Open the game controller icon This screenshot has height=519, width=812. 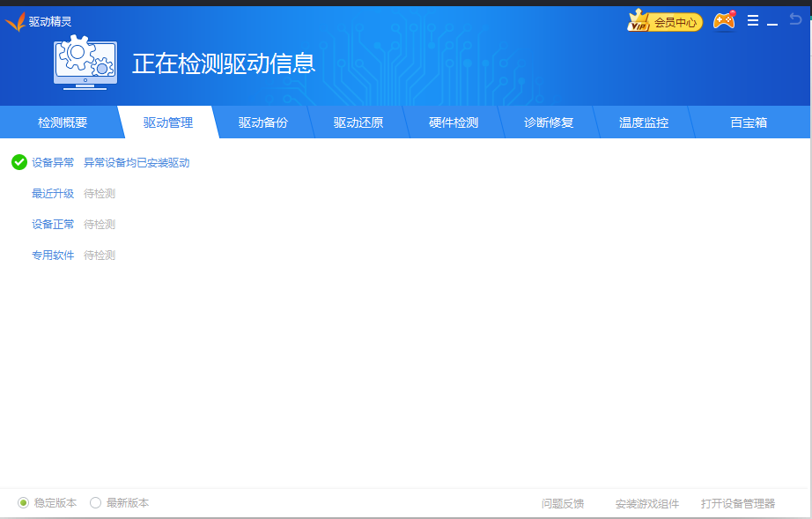point(724,21)
